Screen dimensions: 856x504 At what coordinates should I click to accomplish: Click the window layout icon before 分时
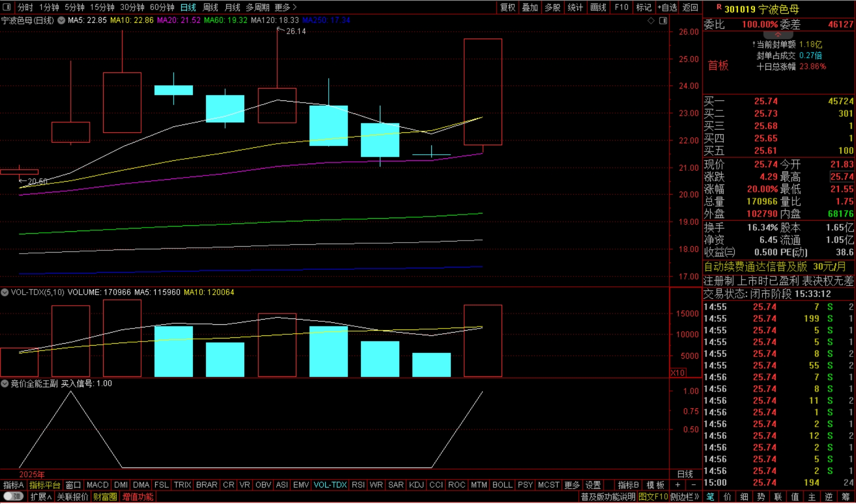(x=7, y=7)
